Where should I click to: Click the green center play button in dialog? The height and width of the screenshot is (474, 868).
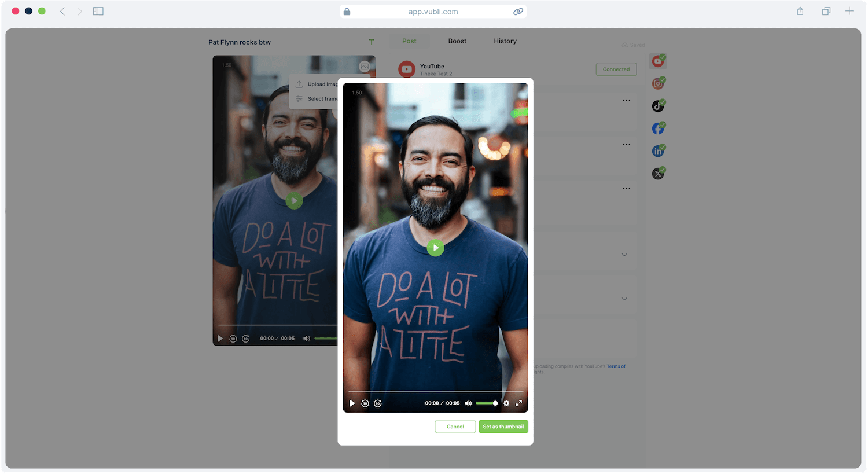[x=435, y=248]
